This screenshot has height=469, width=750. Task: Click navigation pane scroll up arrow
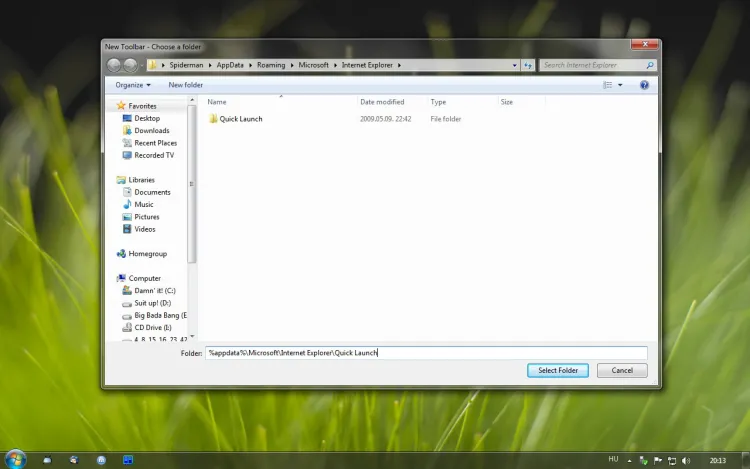[x=192, y=100]
